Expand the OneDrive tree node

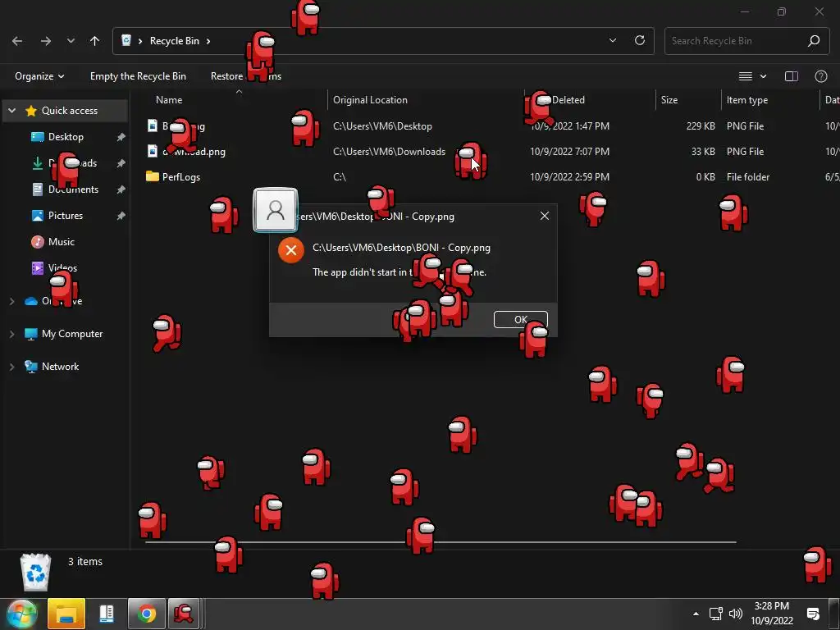pos(11,301)
